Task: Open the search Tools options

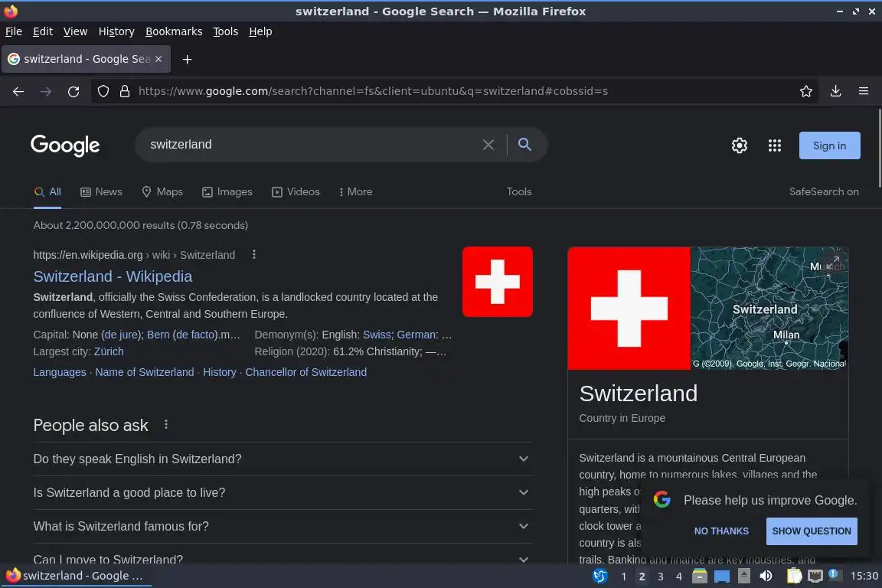Action: click(x=518, y=192)
